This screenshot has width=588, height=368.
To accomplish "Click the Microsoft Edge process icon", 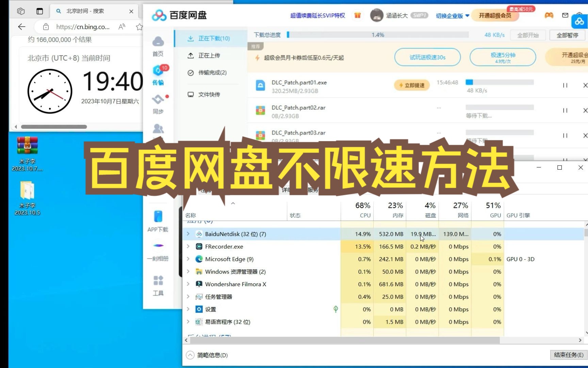I will 199,259.
